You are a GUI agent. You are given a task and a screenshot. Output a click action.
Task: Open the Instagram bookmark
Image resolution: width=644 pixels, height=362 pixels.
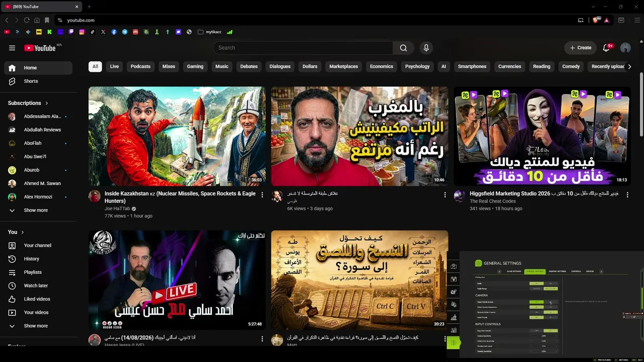pos(82,32)
